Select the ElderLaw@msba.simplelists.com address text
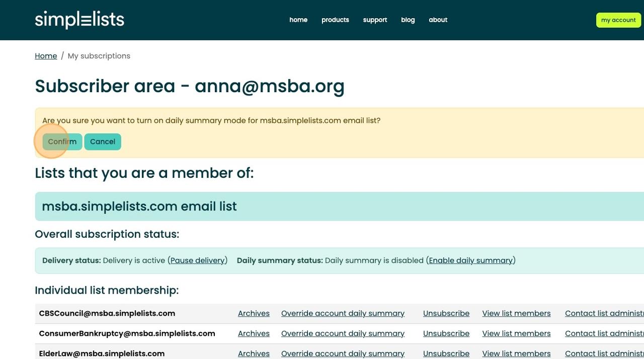The height and width of the screenshot is (359, 644). [102, 353]
